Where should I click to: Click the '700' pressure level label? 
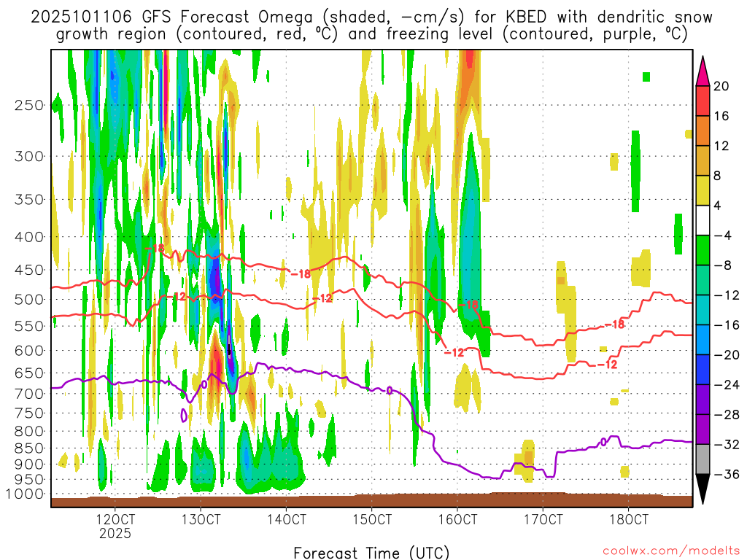(29, 394)
